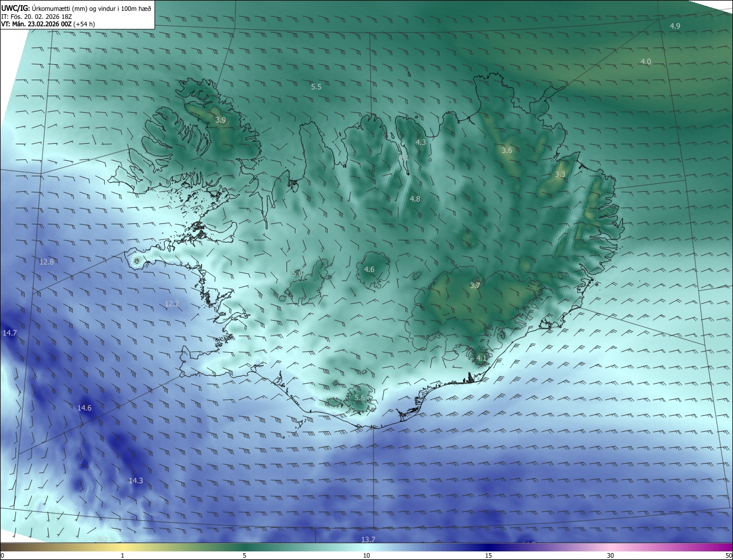Viewport: 733px width, 560px height.
Task: Click the colorbar tick label '50'
Action: 728,555
